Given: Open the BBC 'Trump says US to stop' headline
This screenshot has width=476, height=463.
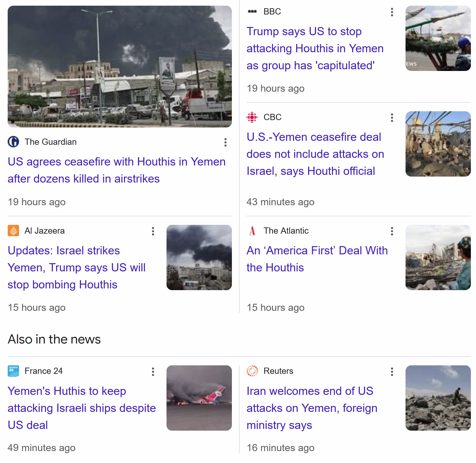Looking at the screenshot, I should pos(315,49).
